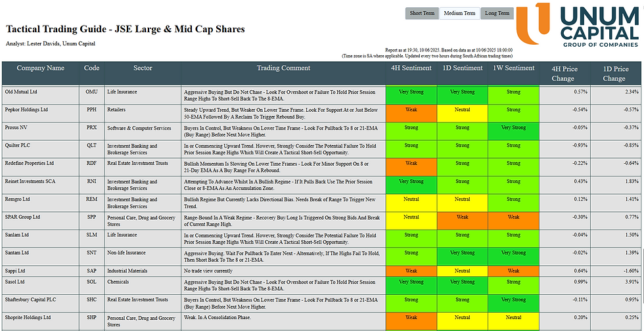Select Sappi Ltd company name
Screen dimensions: 644x331
(14, 271)
